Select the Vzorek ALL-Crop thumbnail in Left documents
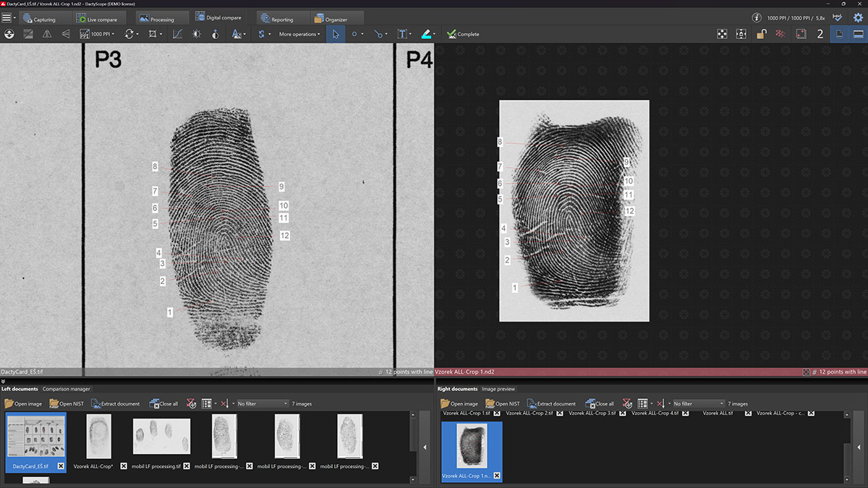 tap(98, 436)
